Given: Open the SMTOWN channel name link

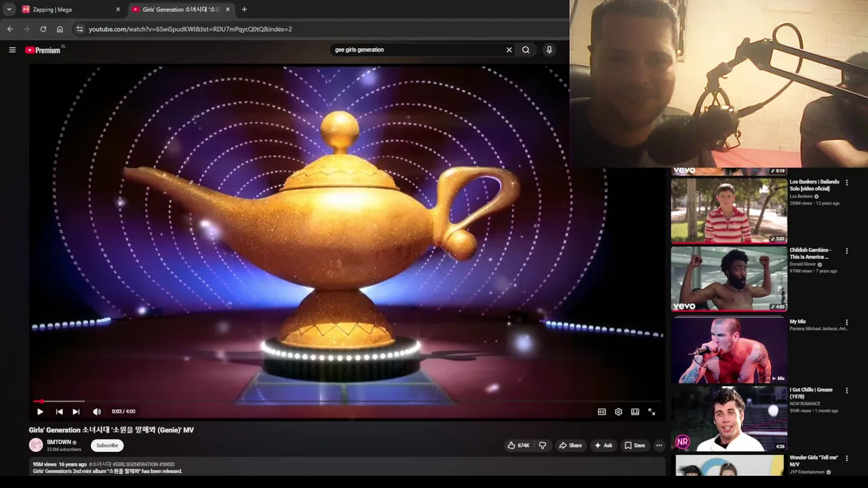Looking at the screenshot, I should [x=59, y=442].
